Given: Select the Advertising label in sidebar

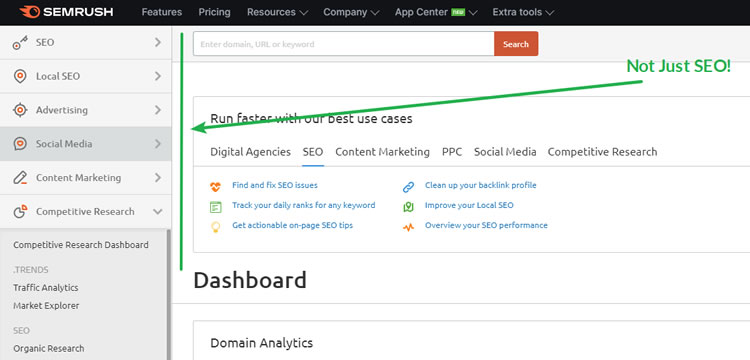Looking at the screenshot, I should click(x=62, y=110).
